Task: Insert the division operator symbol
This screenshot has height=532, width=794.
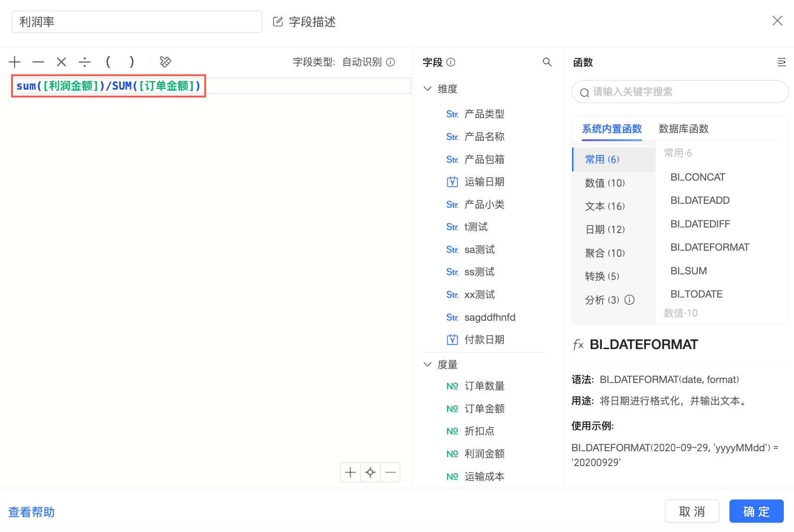Action: [x=85, y=62]
